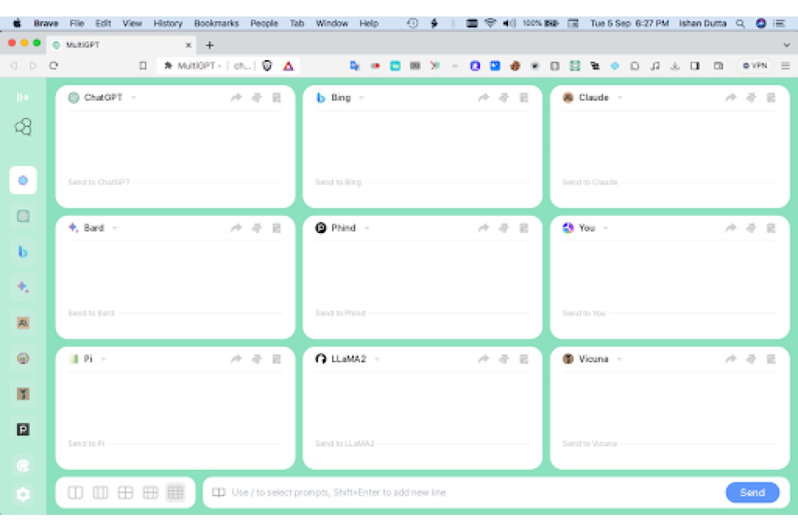Select the MultiGPT browser tab
The width and height of the screenshot is (798, 532).
coord(121,45)
